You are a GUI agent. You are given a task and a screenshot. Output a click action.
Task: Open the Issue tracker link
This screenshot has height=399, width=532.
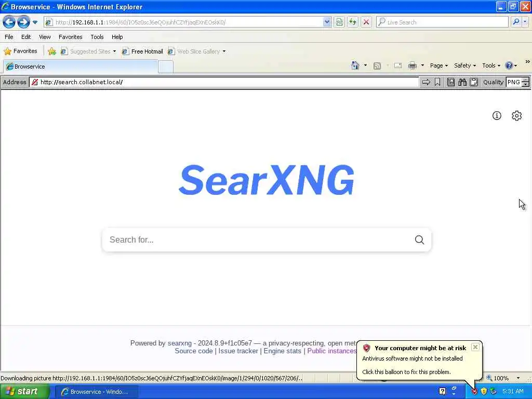[238, 351]
